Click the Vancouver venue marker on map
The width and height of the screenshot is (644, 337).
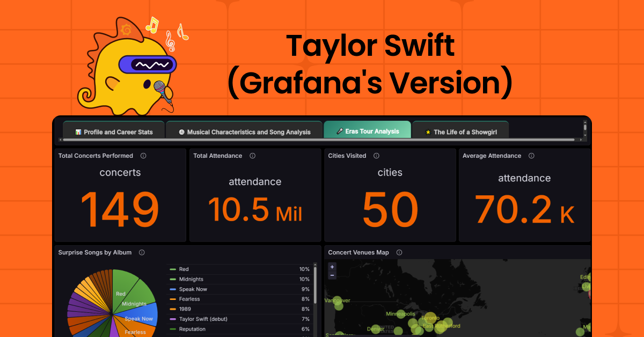[x=337, y=301]
